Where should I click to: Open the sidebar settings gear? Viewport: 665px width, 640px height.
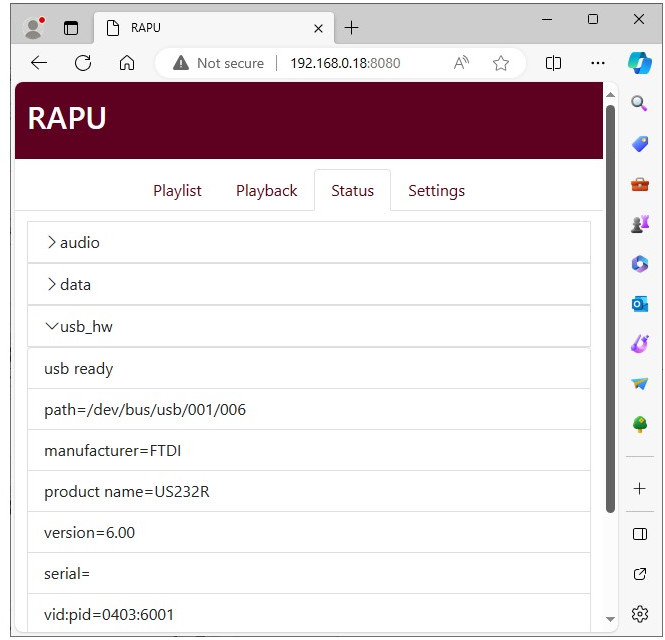pyautogui.click(x=640, y=614)
